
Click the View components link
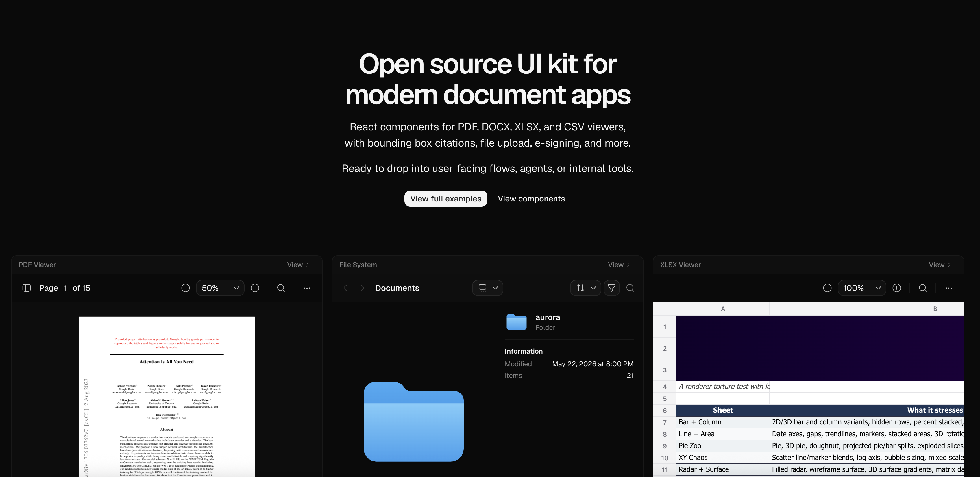531,199
